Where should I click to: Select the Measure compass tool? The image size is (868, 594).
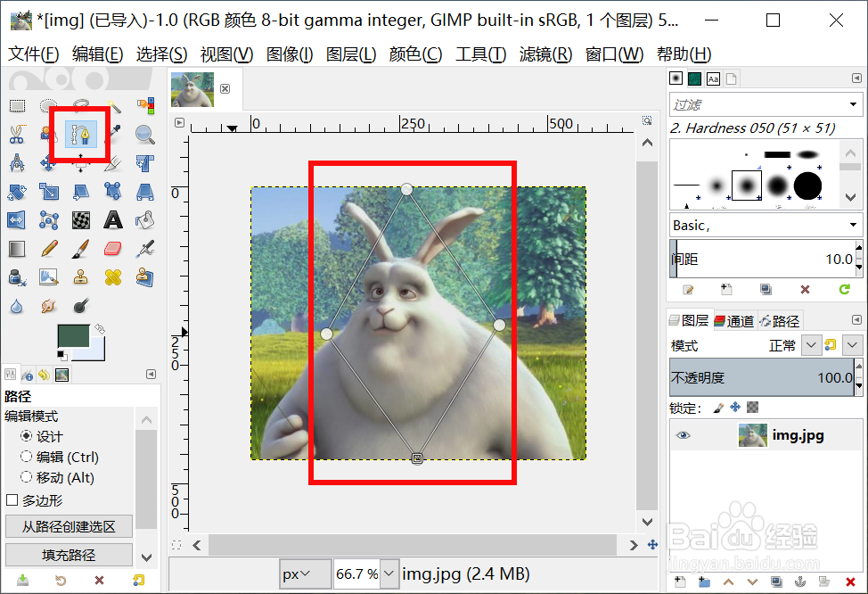pyautogui.click(x=17, y=163)
